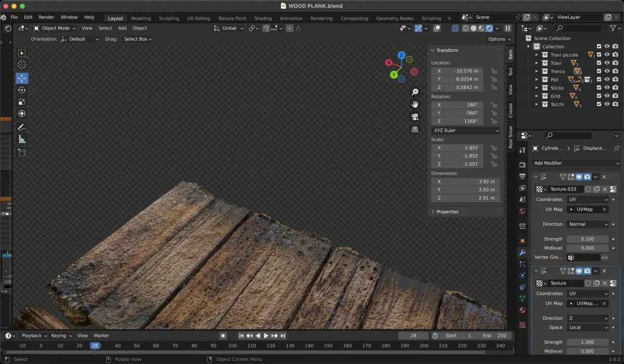Open the Space Local dropdown
This screenshot has width=624, height=364.
point(588,328)
